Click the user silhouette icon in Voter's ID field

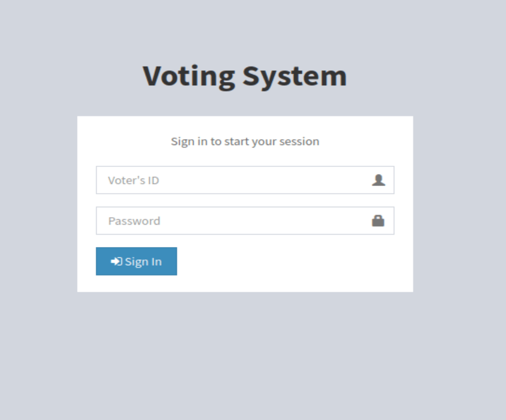click(378, 180)
